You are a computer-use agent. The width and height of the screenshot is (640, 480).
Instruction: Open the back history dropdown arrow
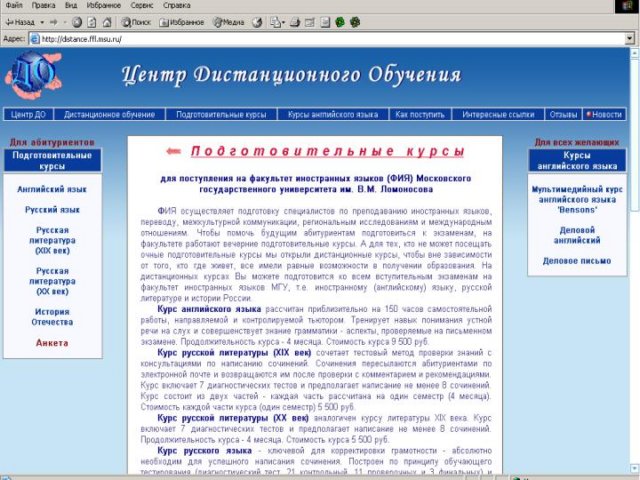click(42, 22)
